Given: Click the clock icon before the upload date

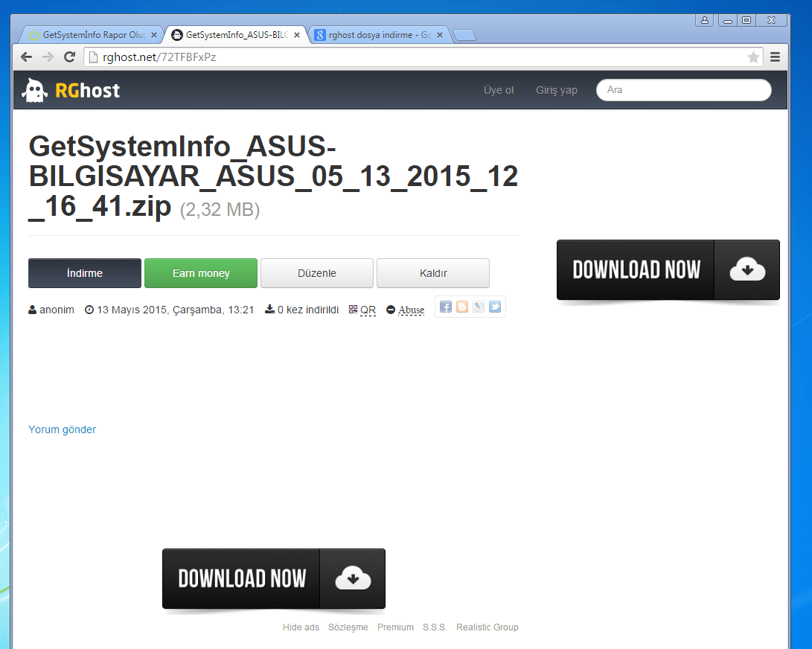Looking at the screenshot, I should point(89,310).
